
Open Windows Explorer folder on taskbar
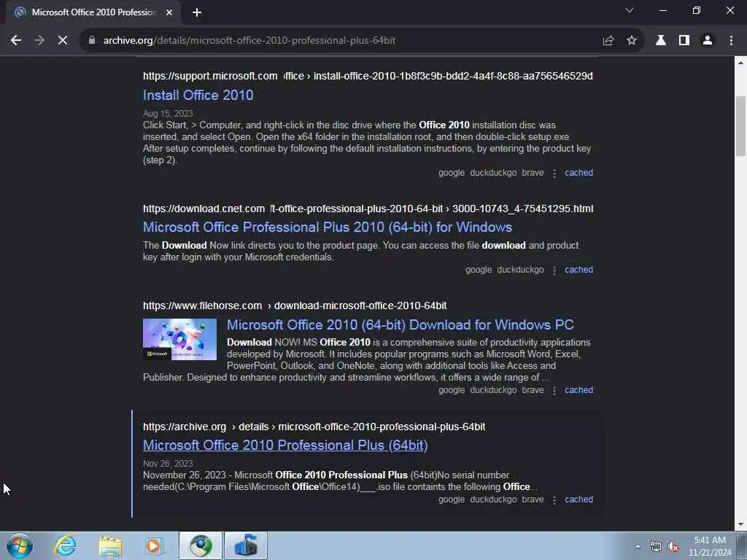[110, 545]
